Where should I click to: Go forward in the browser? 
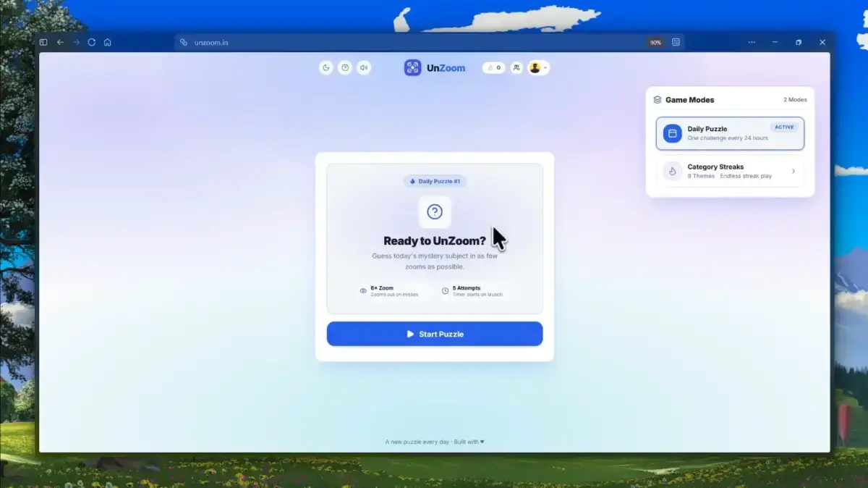[x=76, y=42]
